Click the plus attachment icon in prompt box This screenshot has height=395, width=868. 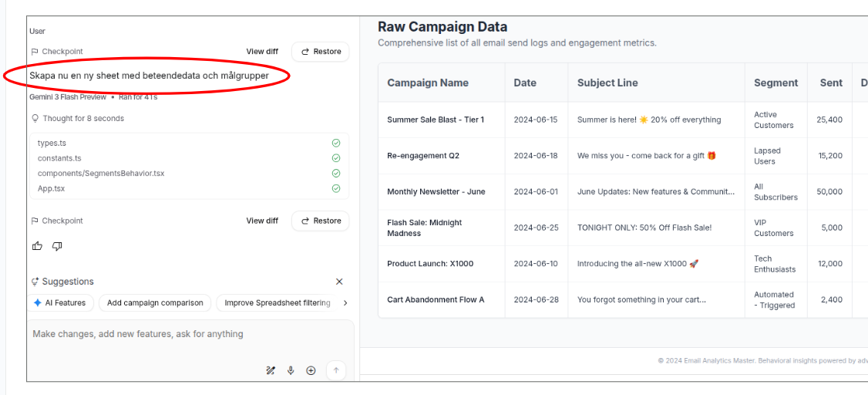(x=311, y=370)
